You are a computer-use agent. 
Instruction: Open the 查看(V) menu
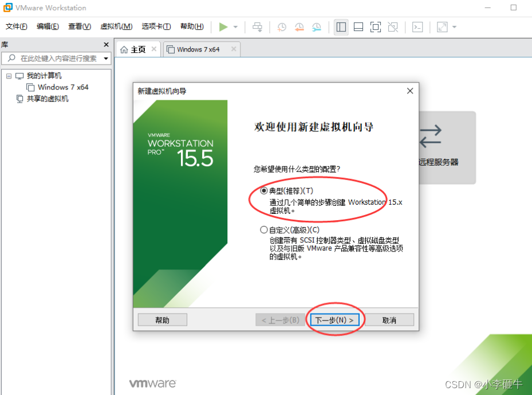point(80,26)
